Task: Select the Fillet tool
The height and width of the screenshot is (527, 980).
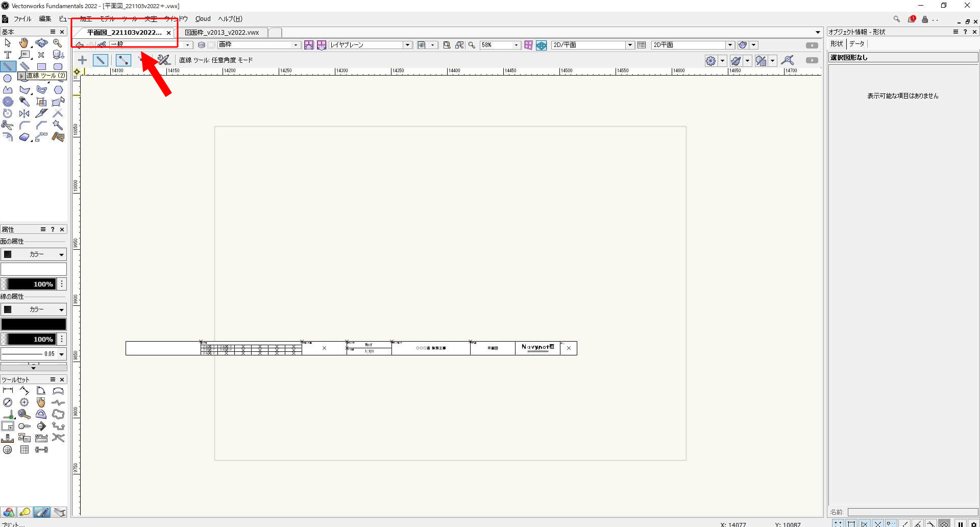Action: tap(24, 125)
